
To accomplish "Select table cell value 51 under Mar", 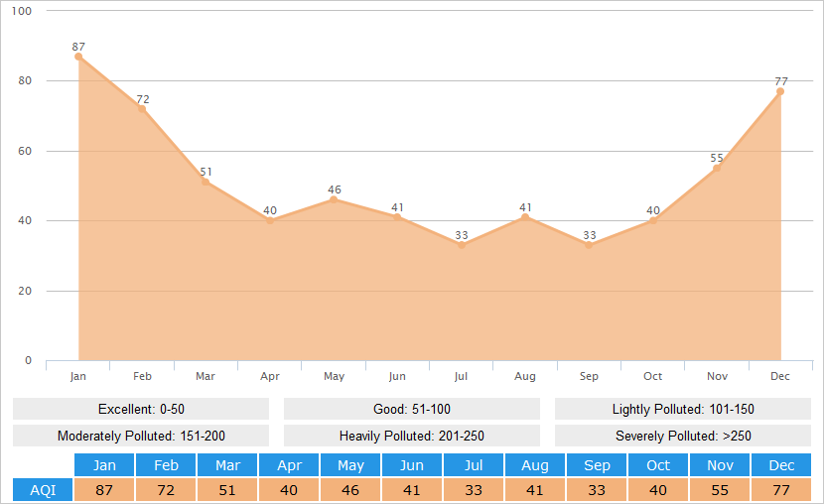I will 227,490.
